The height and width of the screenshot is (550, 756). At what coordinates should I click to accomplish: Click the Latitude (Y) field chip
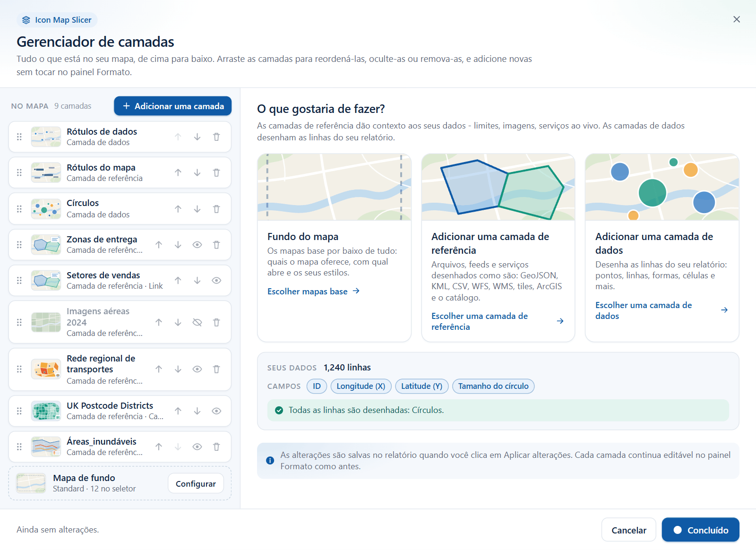(422, 387)
